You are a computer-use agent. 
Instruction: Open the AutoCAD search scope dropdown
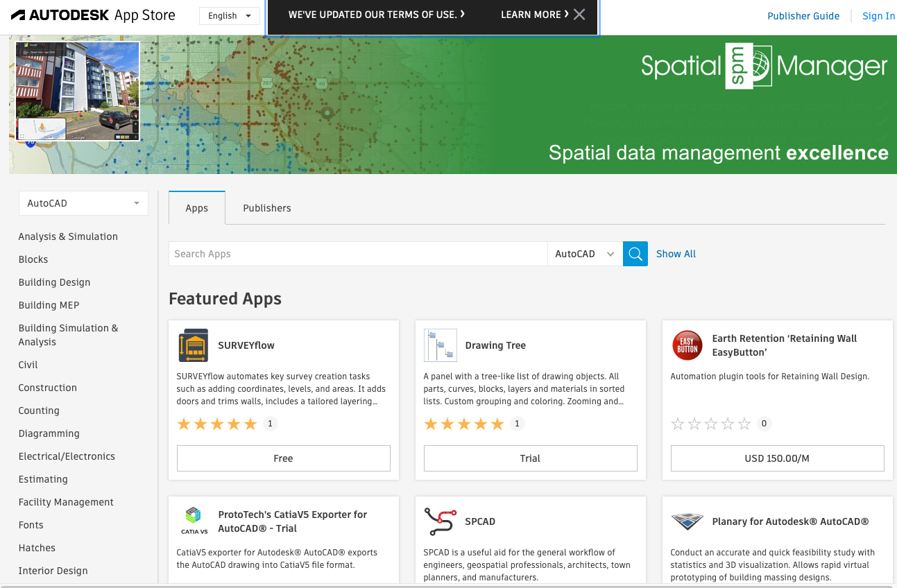(x=585, y=254)
